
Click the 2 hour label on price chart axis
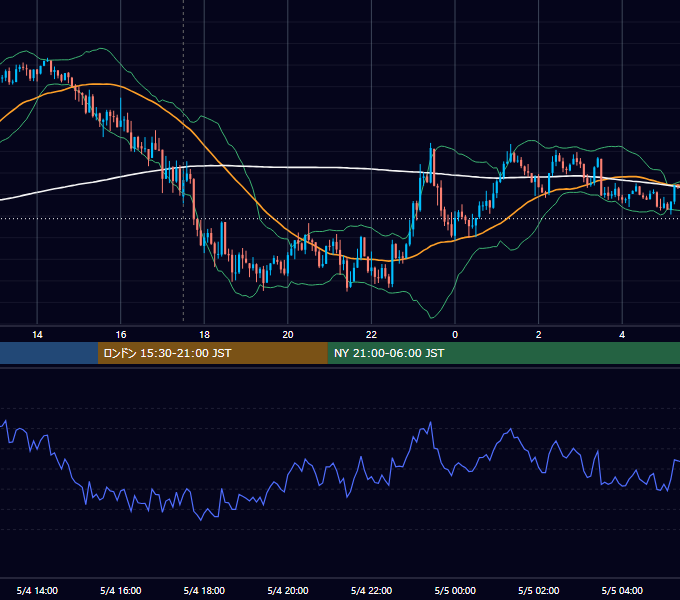pos(539,335)
